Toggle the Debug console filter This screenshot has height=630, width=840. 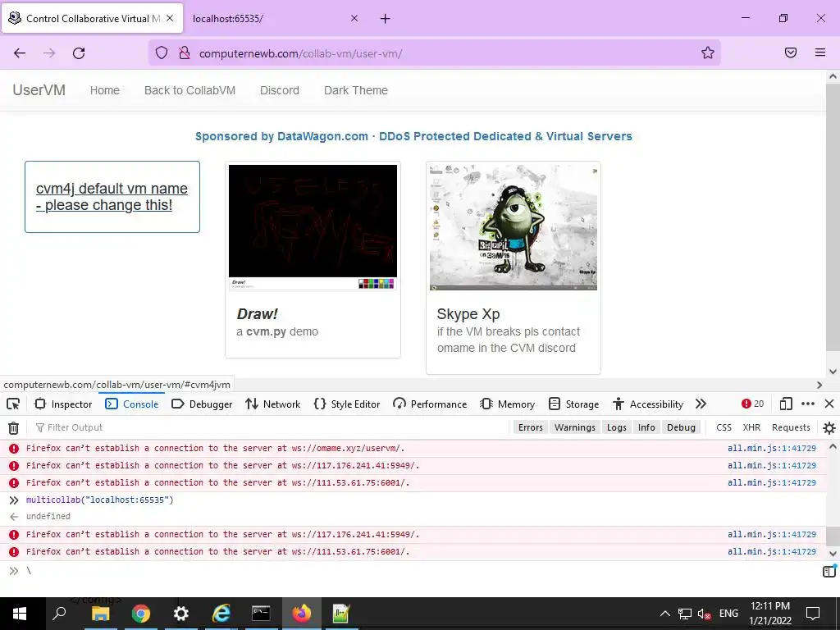point(681,427)
